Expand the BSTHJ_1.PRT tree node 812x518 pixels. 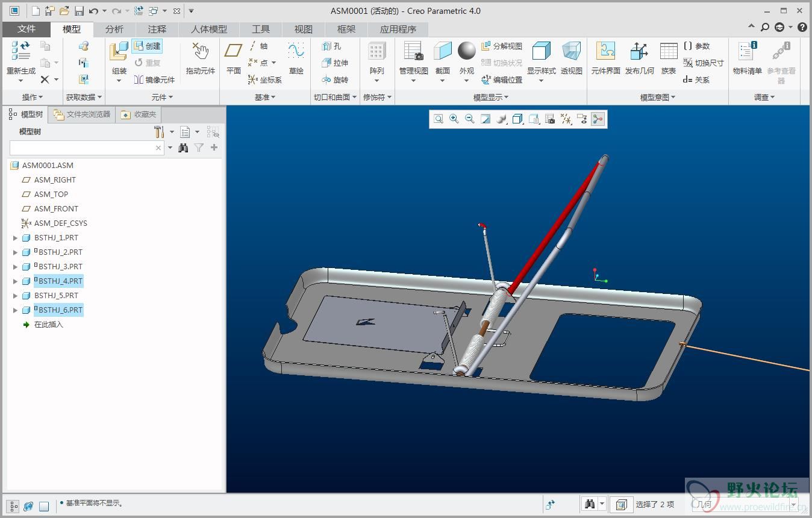click(16, 238)
